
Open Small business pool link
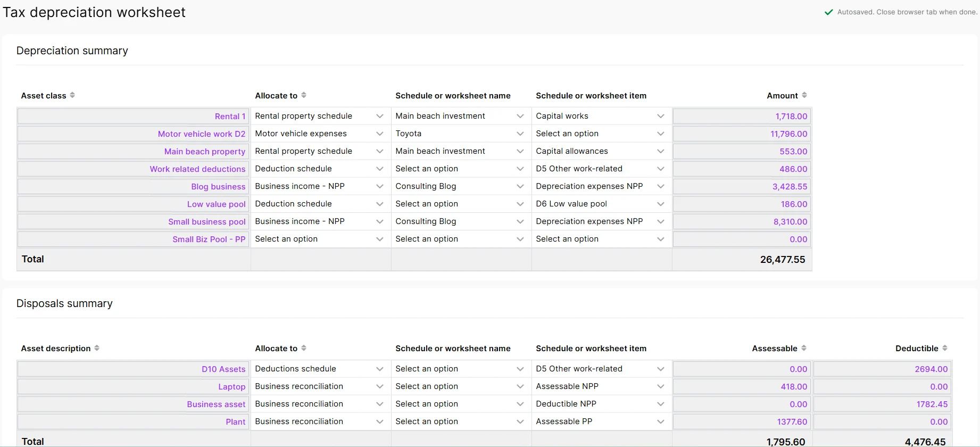pos(207,222)
